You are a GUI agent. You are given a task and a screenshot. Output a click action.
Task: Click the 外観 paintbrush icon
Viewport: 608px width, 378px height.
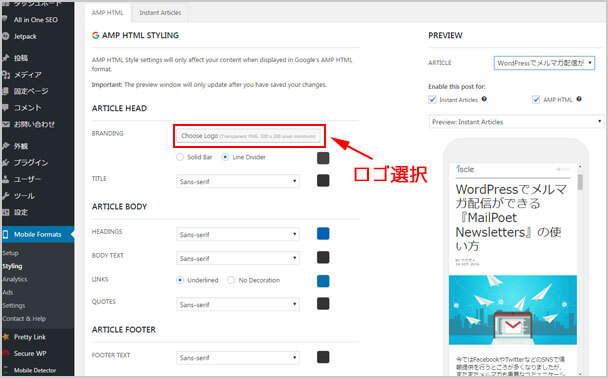click(5, 146)
